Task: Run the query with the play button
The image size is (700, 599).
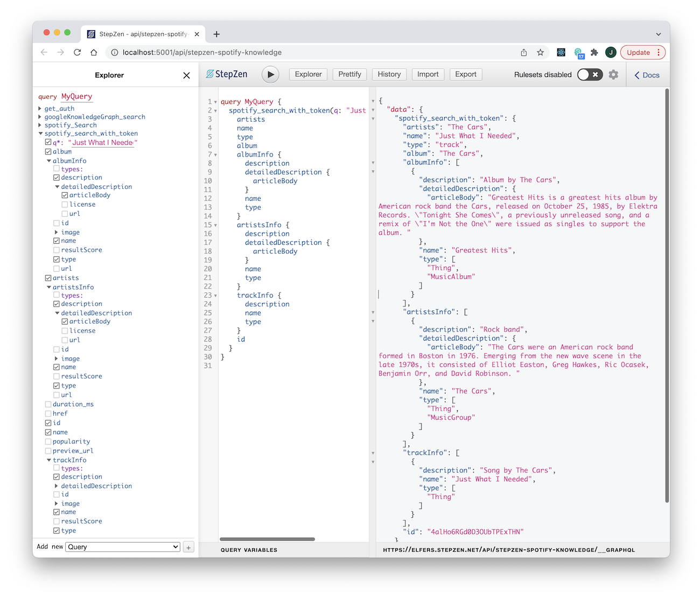Action: coord(270,75)
